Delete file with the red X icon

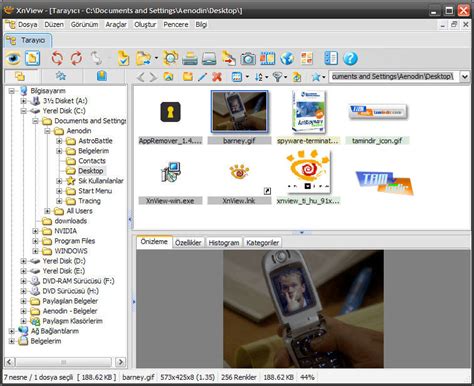click(x=217, y=77)
